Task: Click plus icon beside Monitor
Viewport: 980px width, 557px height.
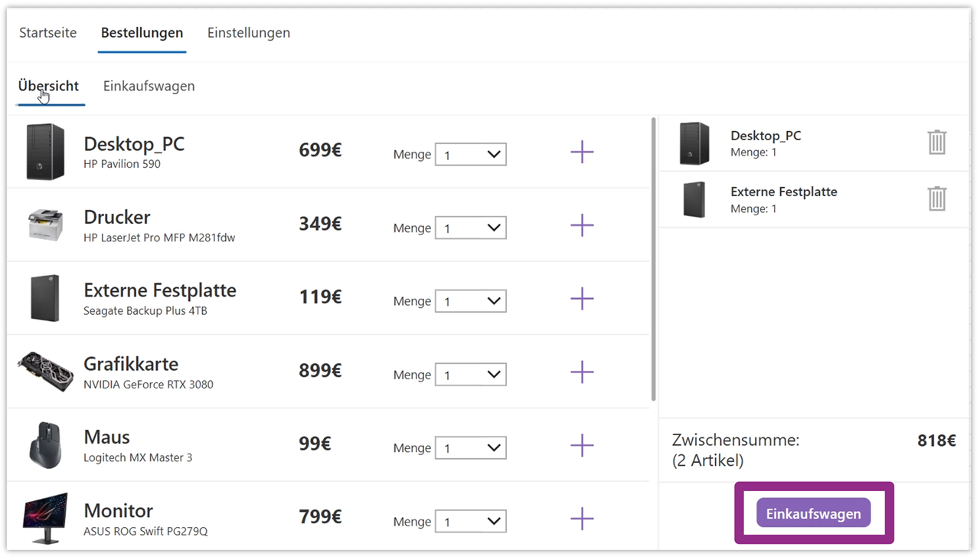Action: [582, 519]
